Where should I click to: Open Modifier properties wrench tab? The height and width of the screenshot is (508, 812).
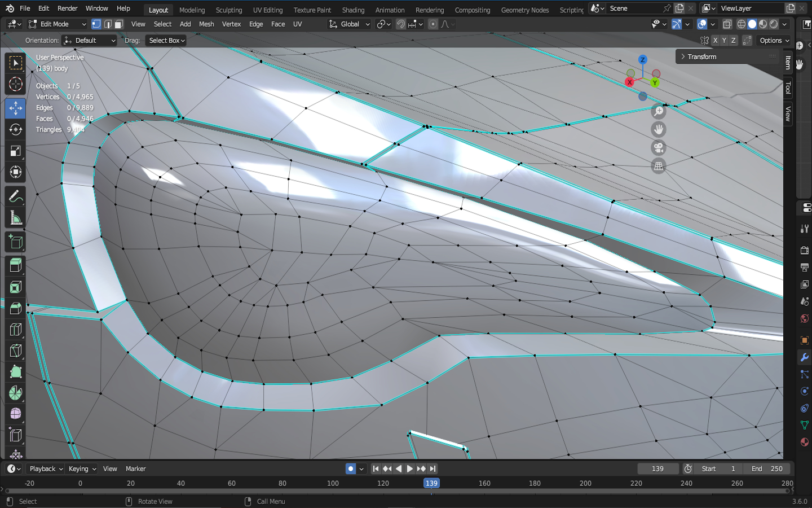point(805,357)
